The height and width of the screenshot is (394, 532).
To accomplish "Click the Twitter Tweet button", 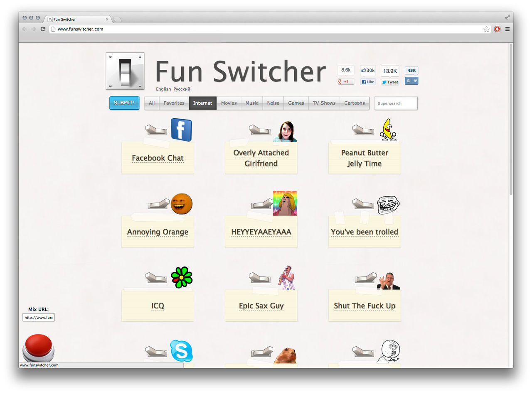I will coord(390,82).
